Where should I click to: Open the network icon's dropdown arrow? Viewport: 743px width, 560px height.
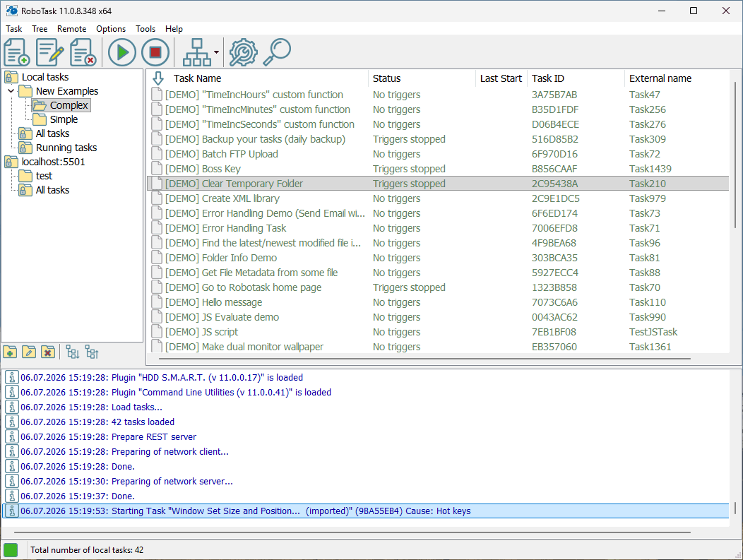point(216,52)
